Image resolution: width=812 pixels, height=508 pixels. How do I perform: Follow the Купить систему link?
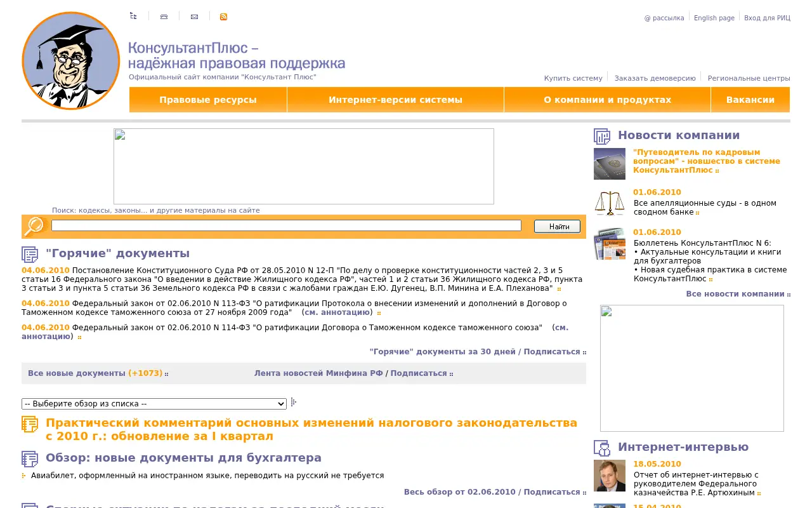pos(573,78)
